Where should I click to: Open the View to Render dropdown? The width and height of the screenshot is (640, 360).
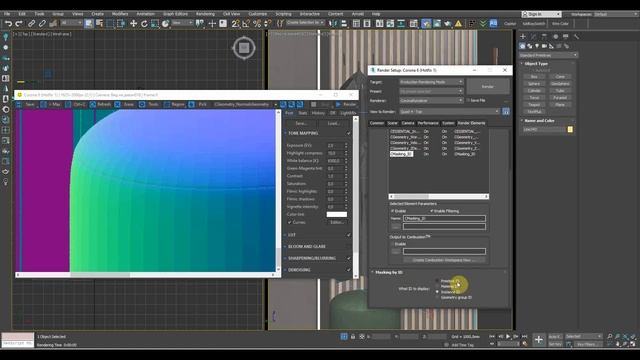(x=449, y=111)
